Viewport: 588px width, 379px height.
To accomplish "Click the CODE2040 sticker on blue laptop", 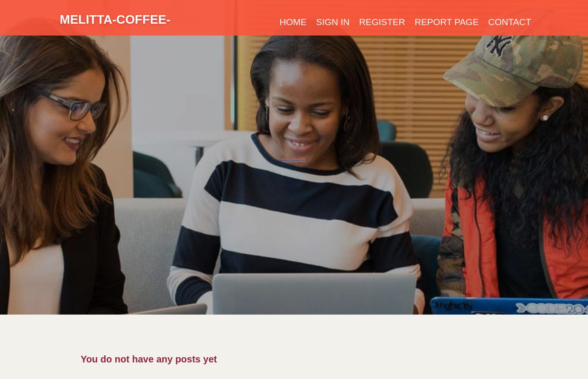I will pyautogui.click(x=550, y=308).
